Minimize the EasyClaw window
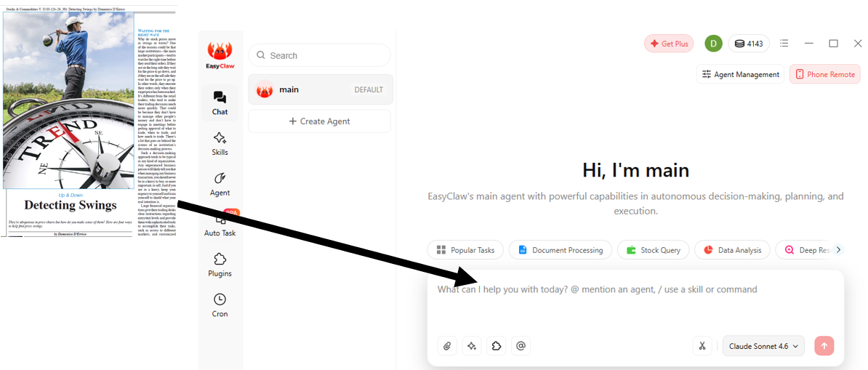Viewport: 868px width, 370px height. 809,44
